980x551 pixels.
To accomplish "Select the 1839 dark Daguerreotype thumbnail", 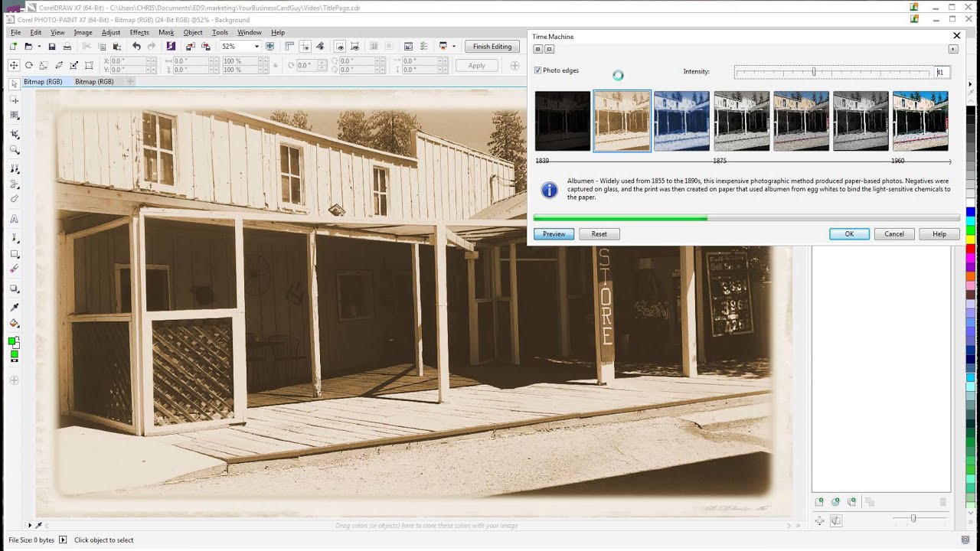I will [x=563, y=121].
